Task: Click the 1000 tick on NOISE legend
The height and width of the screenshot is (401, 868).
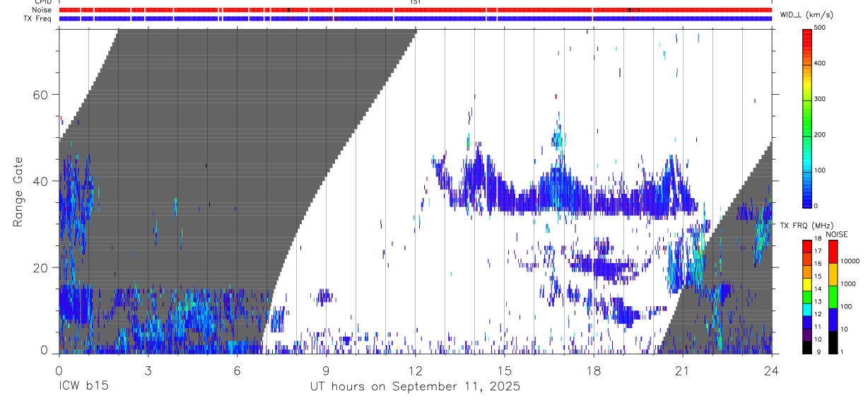Action: click(x=849, y=284)
